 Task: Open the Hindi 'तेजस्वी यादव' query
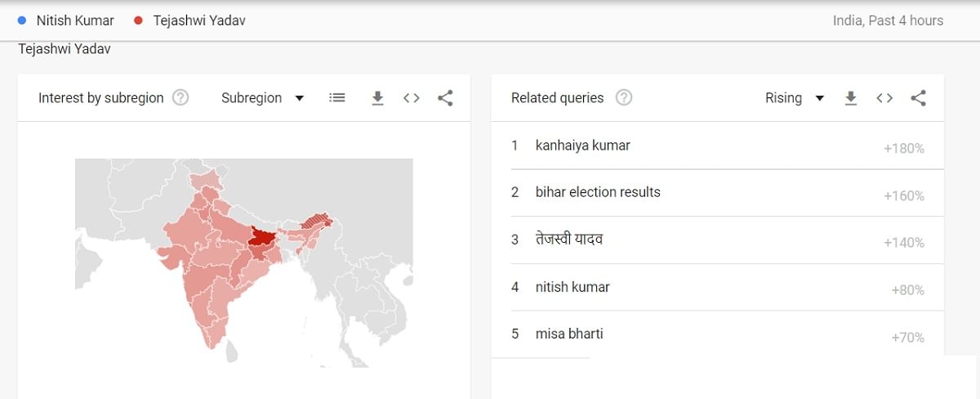pos(569,240)
